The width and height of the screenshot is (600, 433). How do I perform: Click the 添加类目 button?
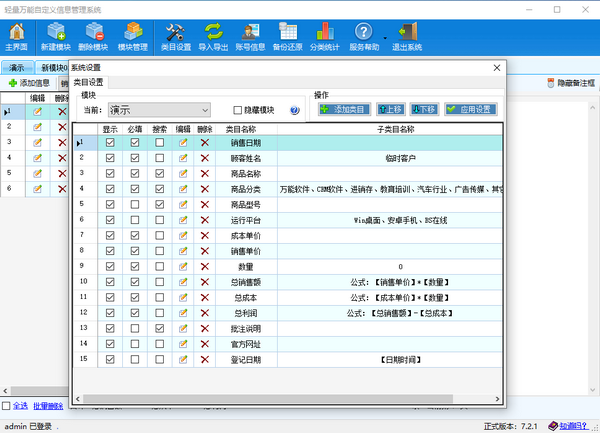pos(344,109)
